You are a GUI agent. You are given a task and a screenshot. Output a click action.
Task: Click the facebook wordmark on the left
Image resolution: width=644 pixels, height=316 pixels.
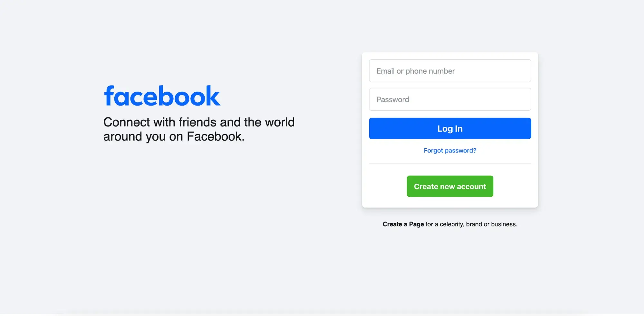coord(161,96)
